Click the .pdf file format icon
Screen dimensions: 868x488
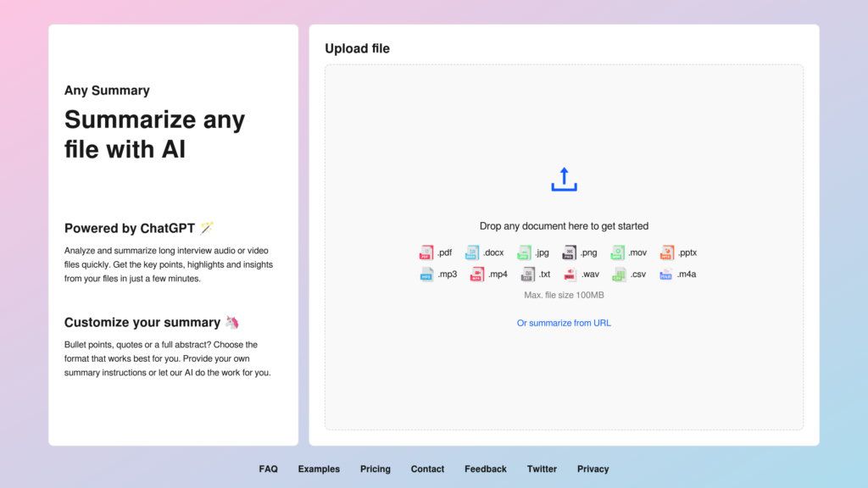426,252
